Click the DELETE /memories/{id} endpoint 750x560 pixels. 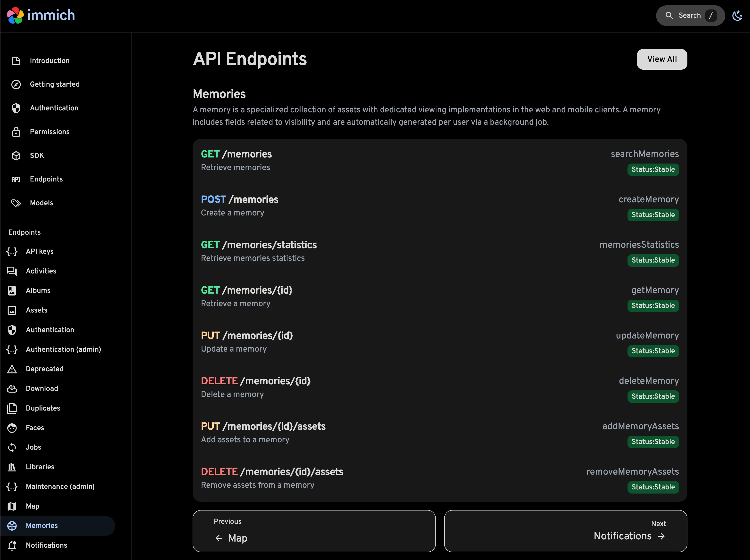[x=256, y=381]
